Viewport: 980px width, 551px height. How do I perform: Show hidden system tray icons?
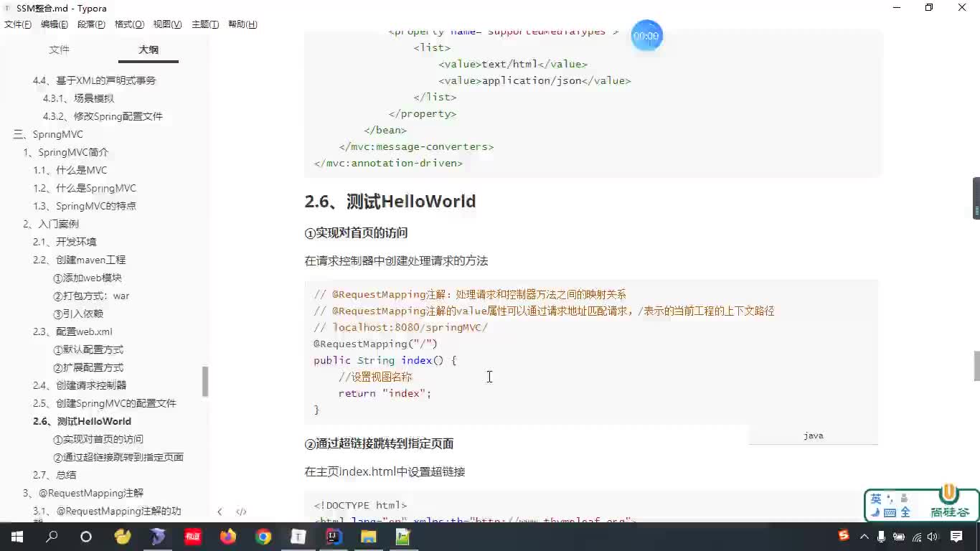[863, 537]
